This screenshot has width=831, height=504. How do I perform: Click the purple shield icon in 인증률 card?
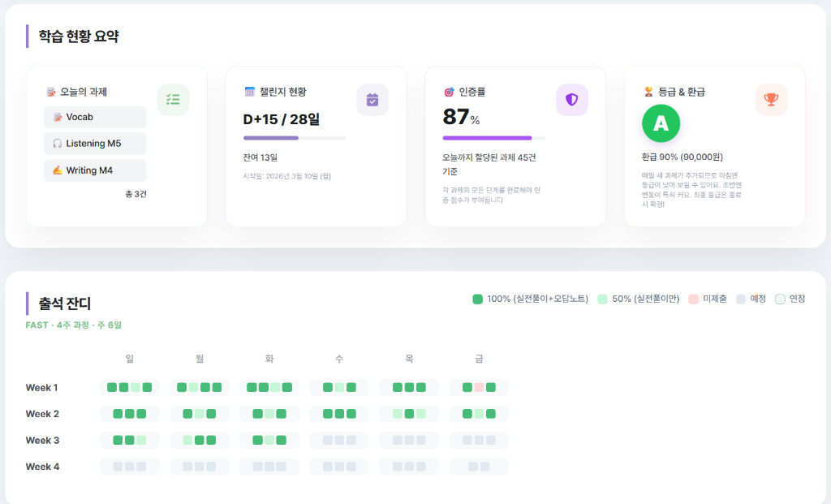point(571,100)
